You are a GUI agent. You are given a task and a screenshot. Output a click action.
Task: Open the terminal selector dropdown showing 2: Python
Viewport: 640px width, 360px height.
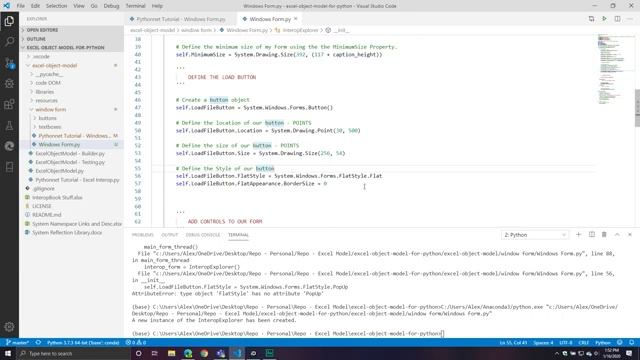coord(535,235)
